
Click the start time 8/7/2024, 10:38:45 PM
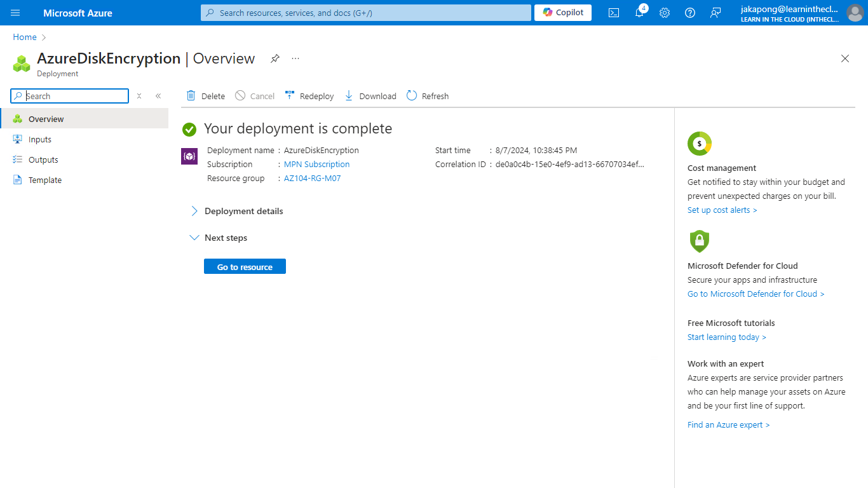tap(536, 151)
